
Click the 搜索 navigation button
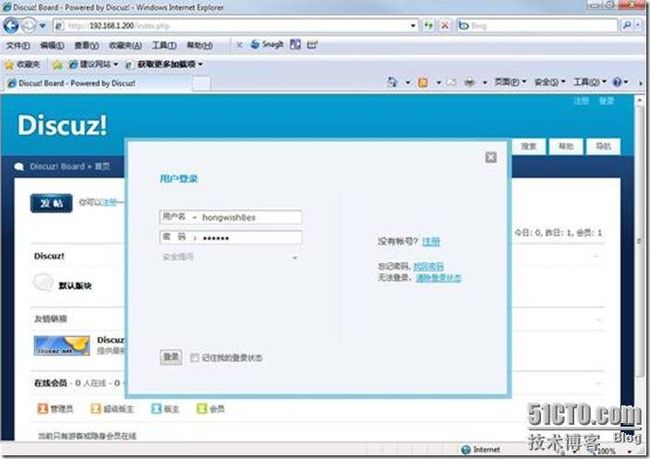pos(529,146)
